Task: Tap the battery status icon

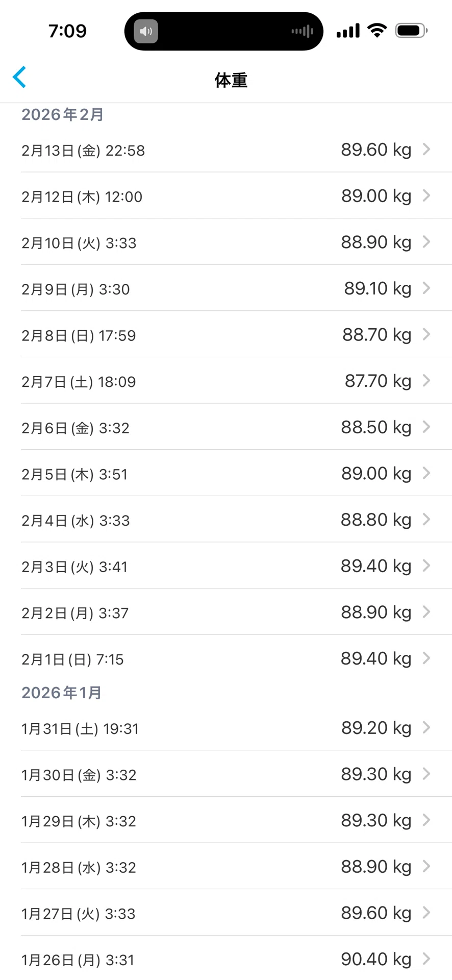Action: 412,31
